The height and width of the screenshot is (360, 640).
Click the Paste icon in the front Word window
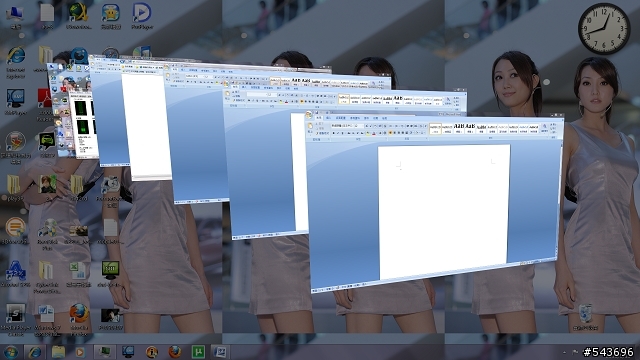(x=310, y=127)
